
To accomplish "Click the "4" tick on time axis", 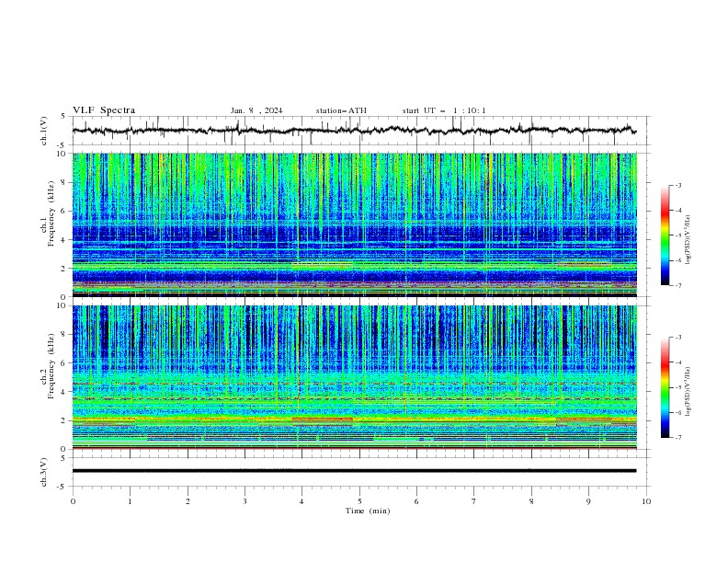I will pos(301,501).
